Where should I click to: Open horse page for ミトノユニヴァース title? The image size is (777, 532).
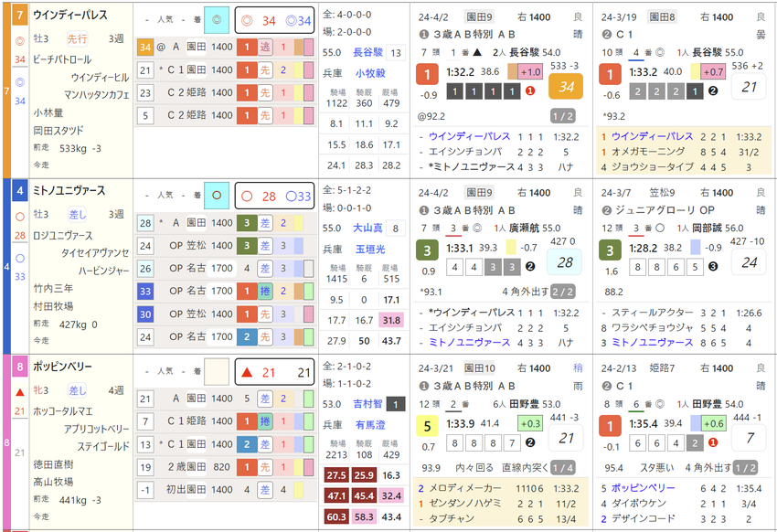69,191
